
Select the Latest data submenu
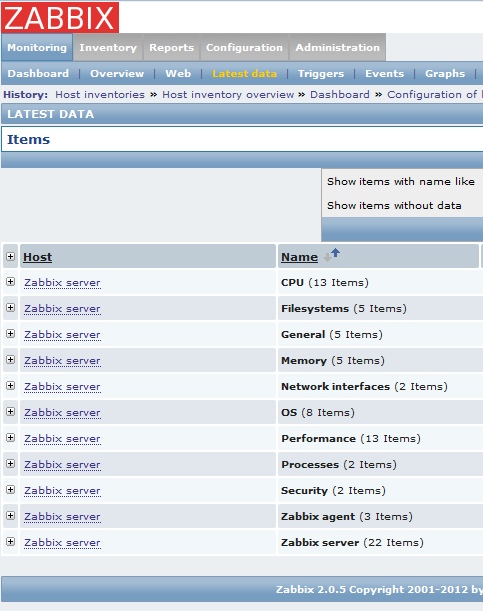[244, 74]
